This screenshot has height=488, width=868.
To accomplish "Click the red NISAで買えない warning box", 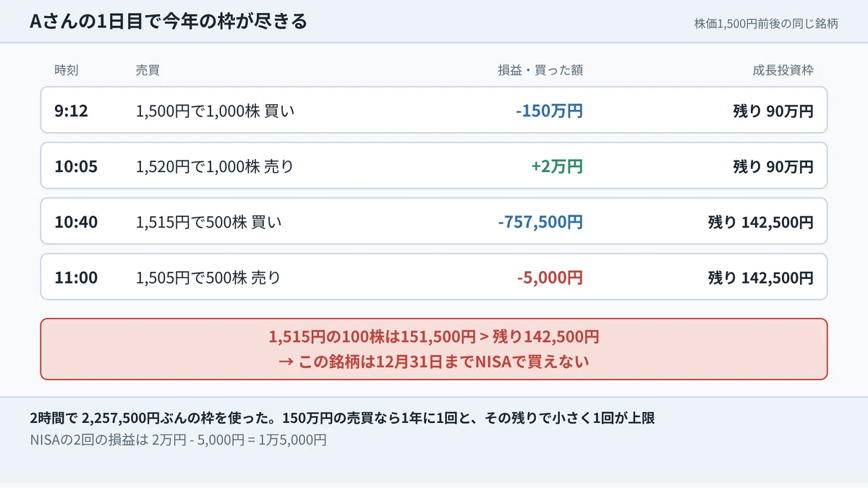I will click(434, 349).
